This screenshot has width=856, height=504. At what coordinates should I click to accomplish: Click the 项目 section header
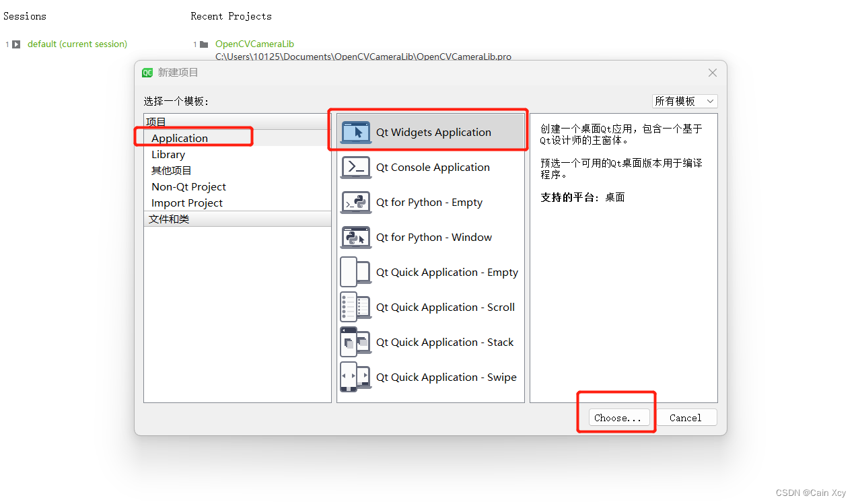click(x=238, y=122)
